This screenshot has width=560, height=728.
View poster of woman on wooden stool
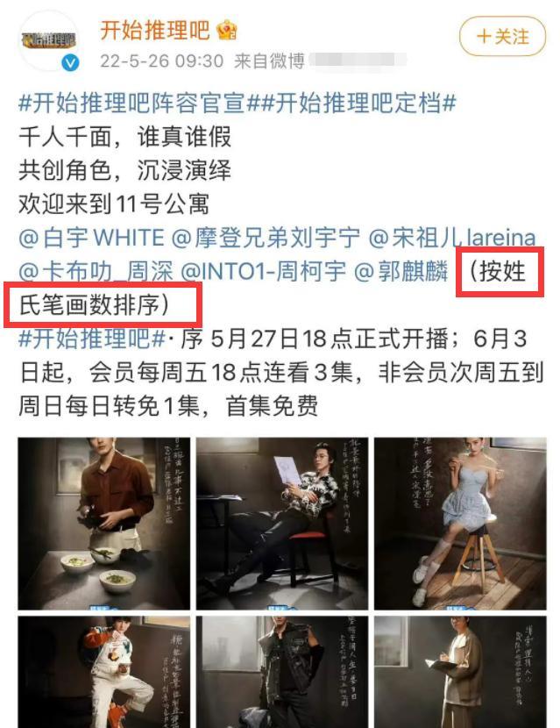[460, 524]
